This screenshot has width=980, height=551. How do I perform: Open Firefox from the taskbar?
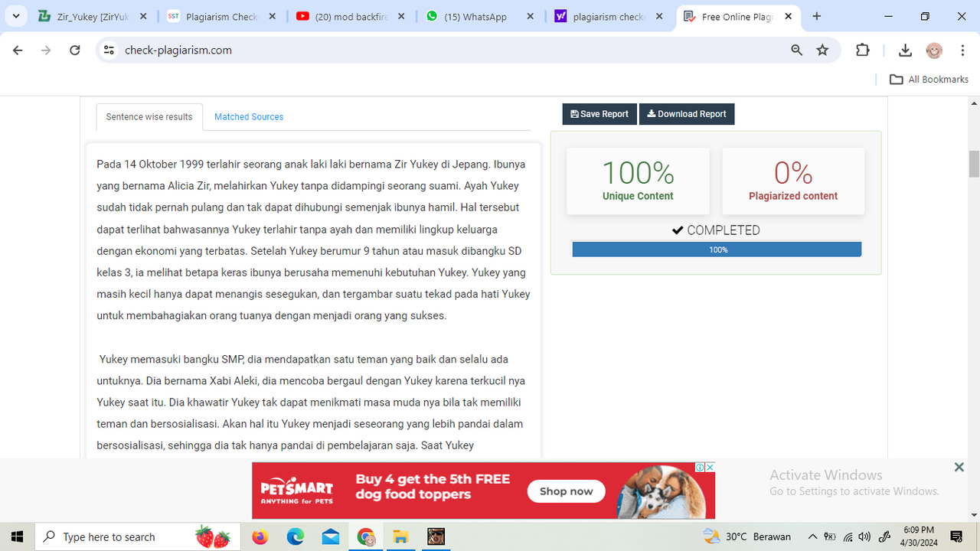click(x=260, y=536)
